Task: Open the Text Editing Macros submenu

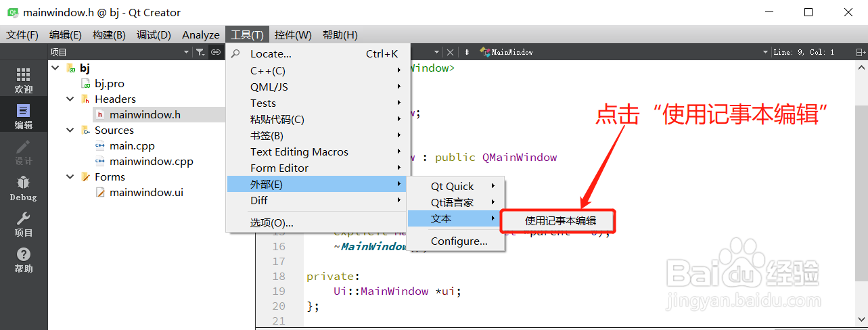Action: [317, 151]
